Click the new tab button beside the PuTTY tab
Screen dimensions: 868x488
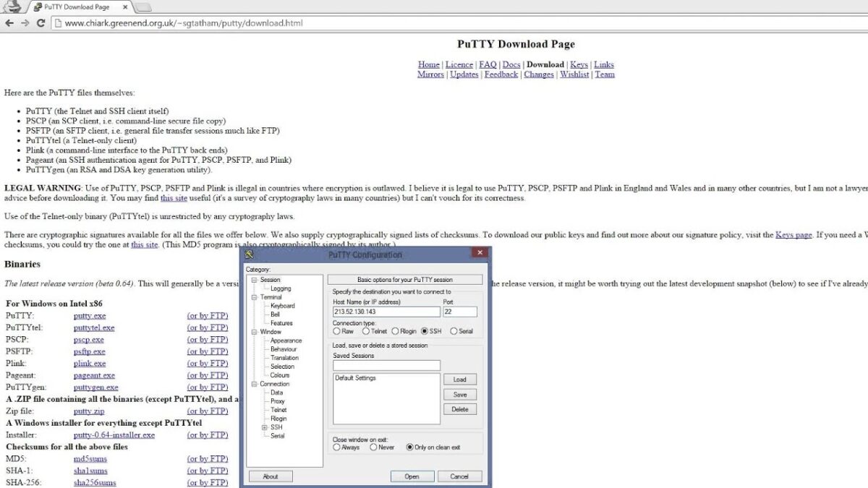143,7
